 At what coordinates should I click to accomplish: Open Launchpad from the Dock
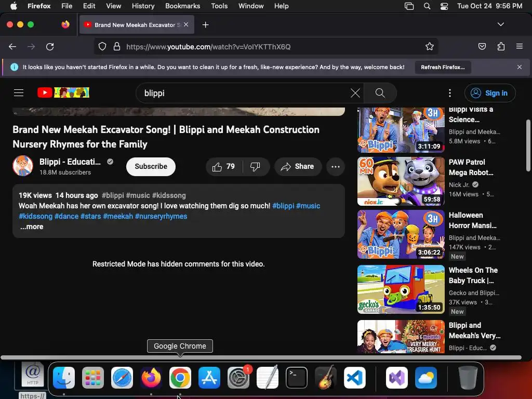[x=92, y=378]
